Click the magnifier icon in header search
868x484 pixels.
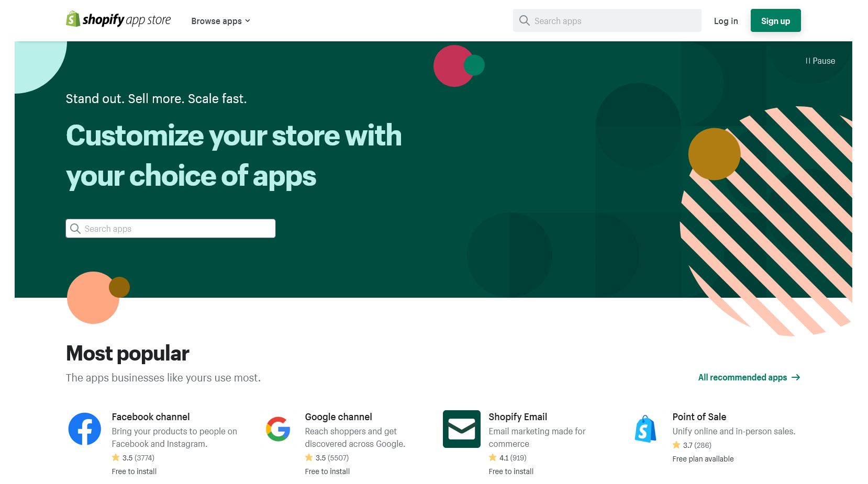coord(524,20)
